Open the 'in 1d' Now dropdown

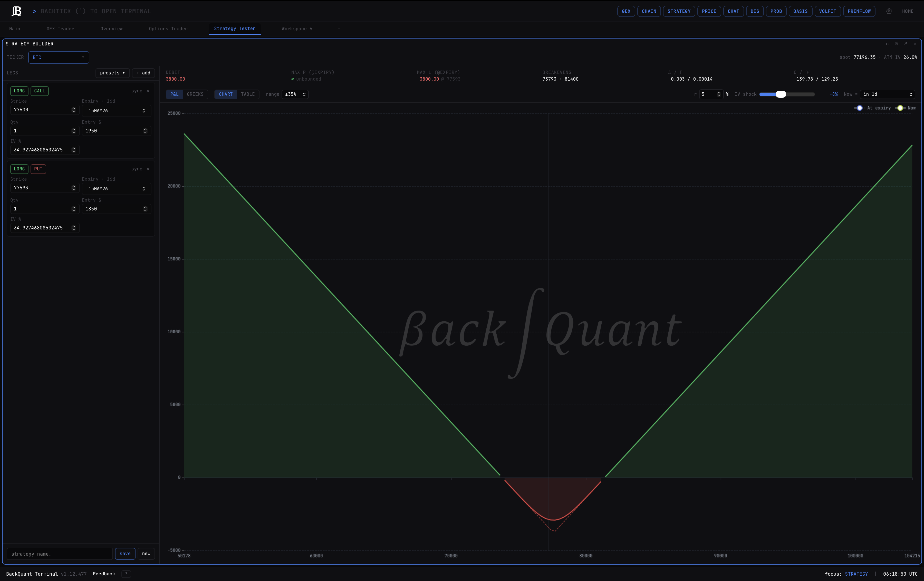[888, 94]
